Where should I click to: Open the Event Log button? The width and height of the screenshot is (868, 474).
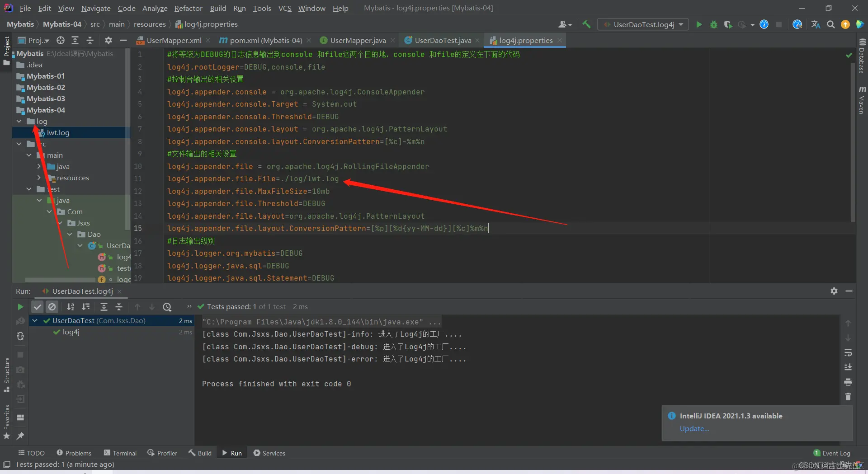pos(832,453)
